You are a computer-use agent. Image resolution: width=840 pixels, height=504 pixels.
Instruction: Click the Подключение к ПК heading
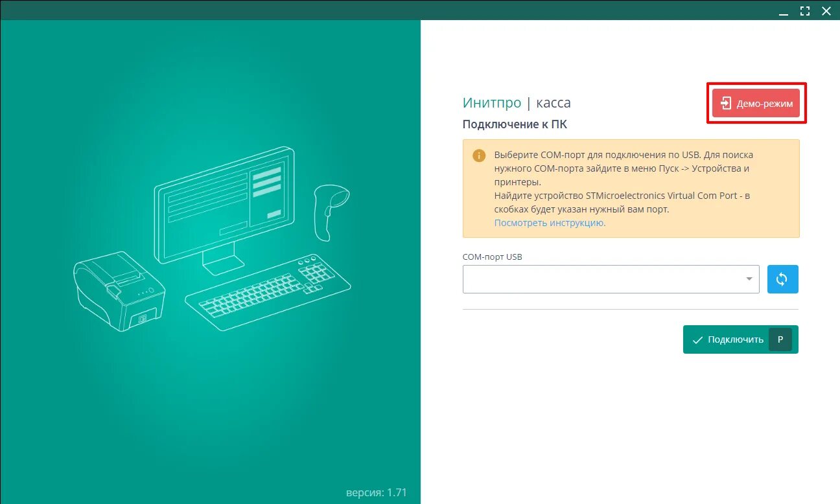515,124
